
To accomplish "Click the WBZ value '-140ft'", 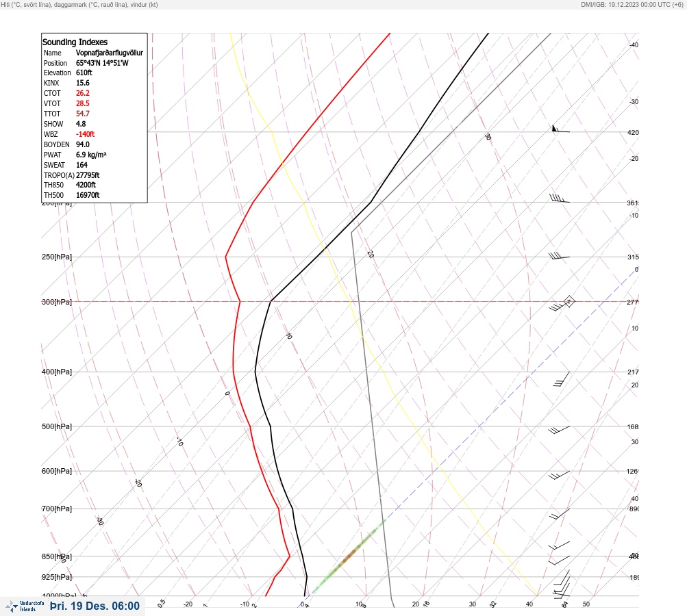I will 86,134.
